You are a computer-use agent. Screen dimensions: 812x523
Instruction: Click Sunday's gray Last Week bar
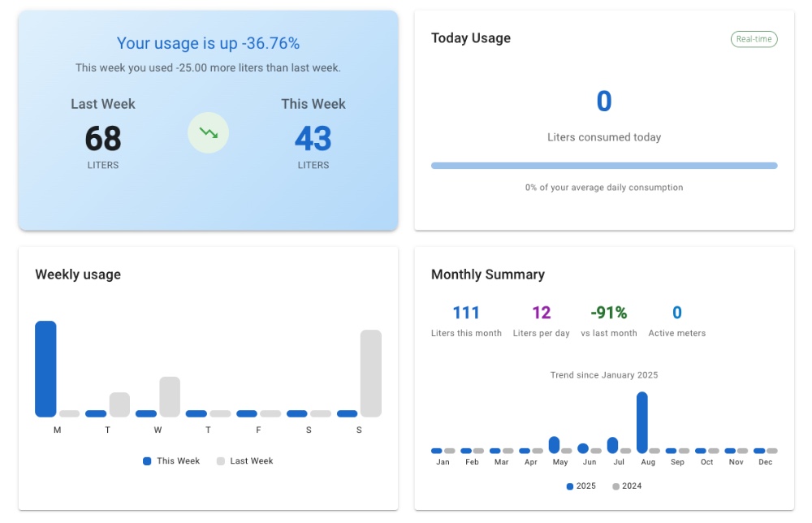[372, 374]
